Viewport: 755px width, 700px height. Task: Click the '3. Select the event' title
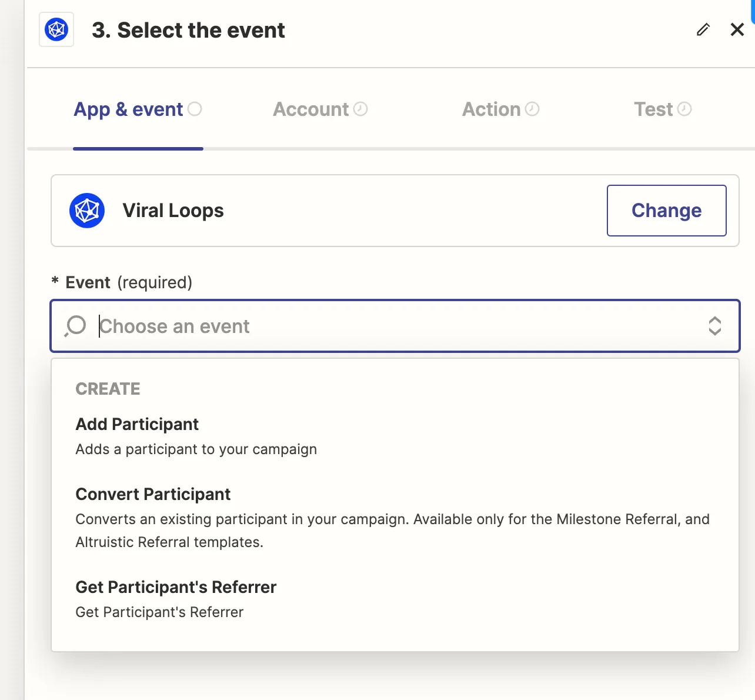coord(188,30)
